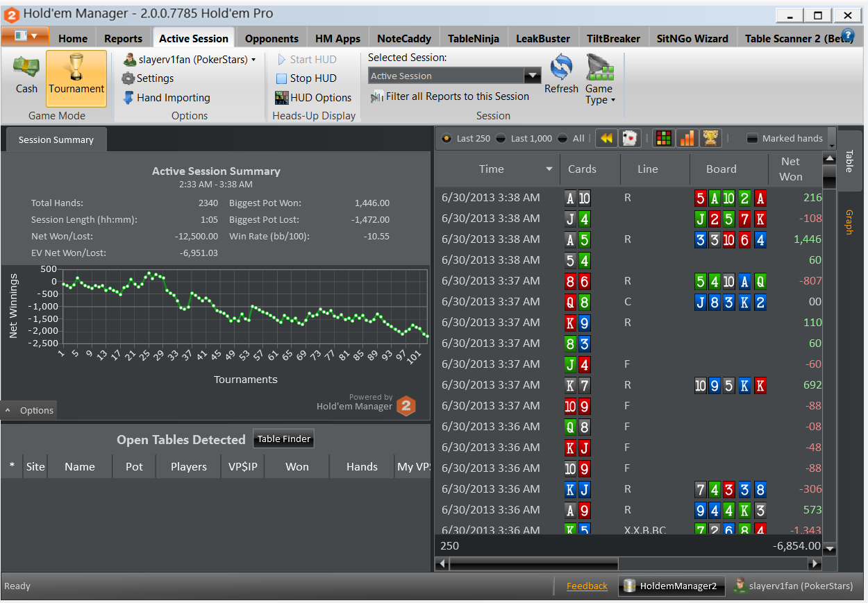Click the colored grid matrix icon
The width and height of the screenshot is (868, 603).
[x=664, y=138]
